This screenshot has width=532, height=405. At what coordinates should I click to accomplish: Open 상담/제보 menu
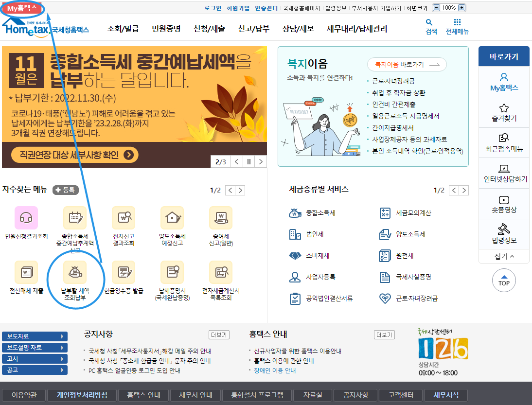tap(298, 29)
